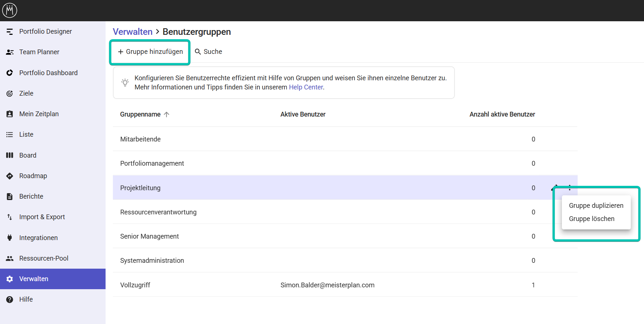Open the Projektleitung group row
Screen dimensions: 644x324
pyautogui.click(x=345, y=188)
